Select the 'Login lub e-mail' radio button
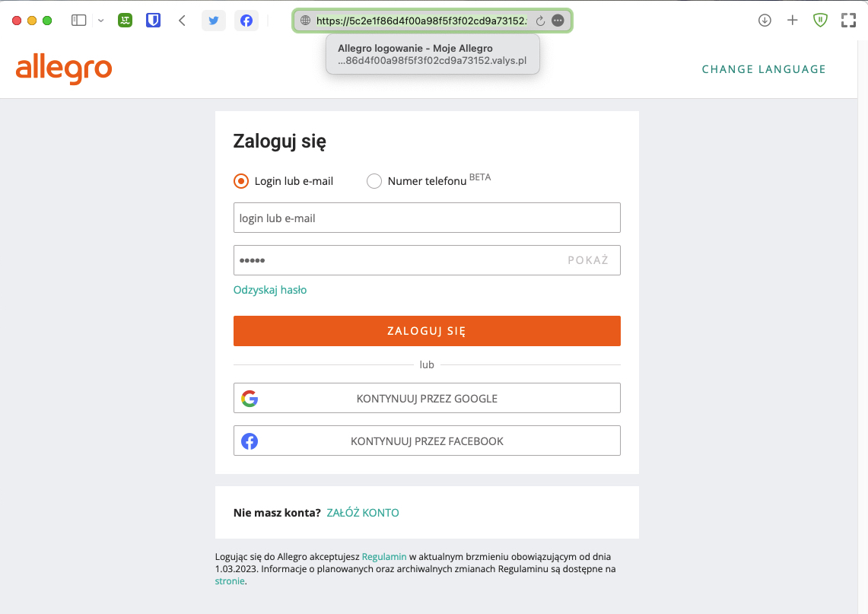The image size is (868, 614). [x=241, y=181]
